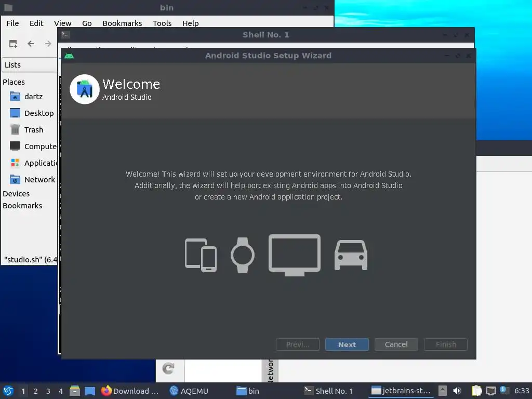
Task: Click the phone and tablet icon
Action: click(x=201, y=255)
